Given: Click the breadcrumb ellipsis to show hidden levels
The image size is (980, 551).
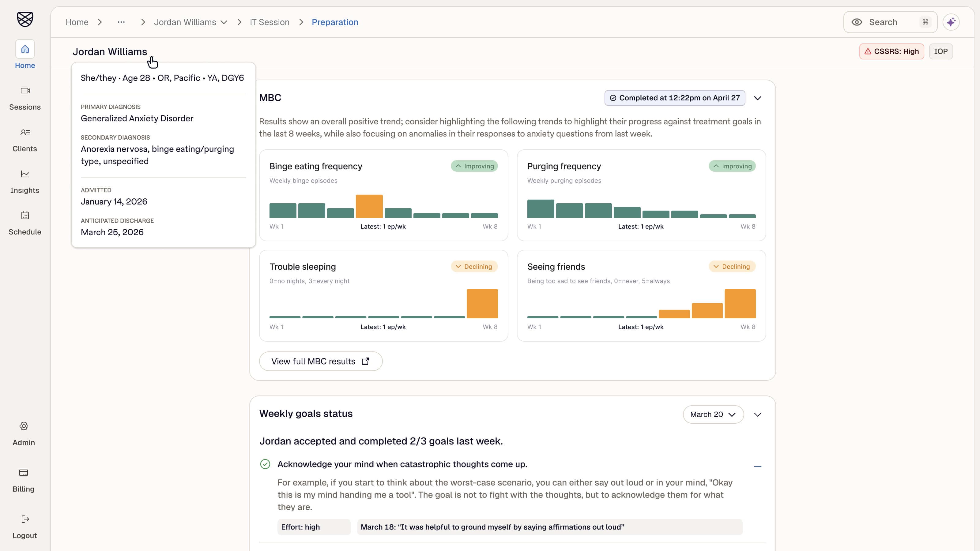Looking at the screenshot, I should (121, 22).
